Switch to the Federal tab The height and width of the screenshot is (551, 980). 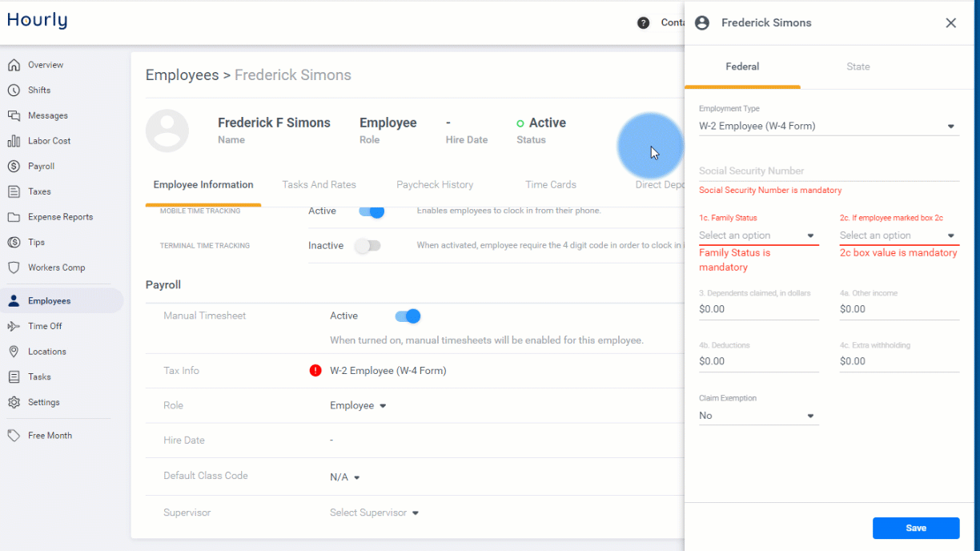742,66
